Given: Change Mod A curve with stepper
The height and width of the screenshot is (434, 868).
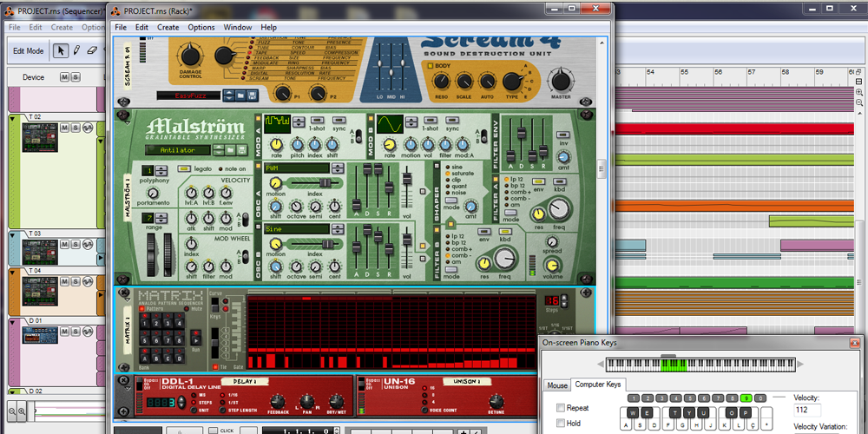Looking at the screenshot, I should pyautogui.click(x=299, y=123).
